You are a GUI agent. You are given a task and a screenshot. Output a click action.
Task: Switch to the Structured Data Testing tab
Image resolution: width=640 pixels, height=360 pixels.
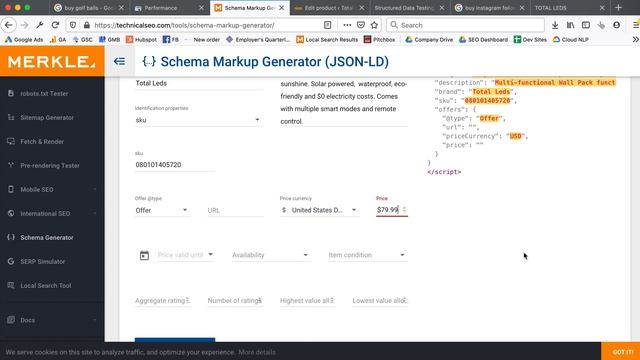409,8
